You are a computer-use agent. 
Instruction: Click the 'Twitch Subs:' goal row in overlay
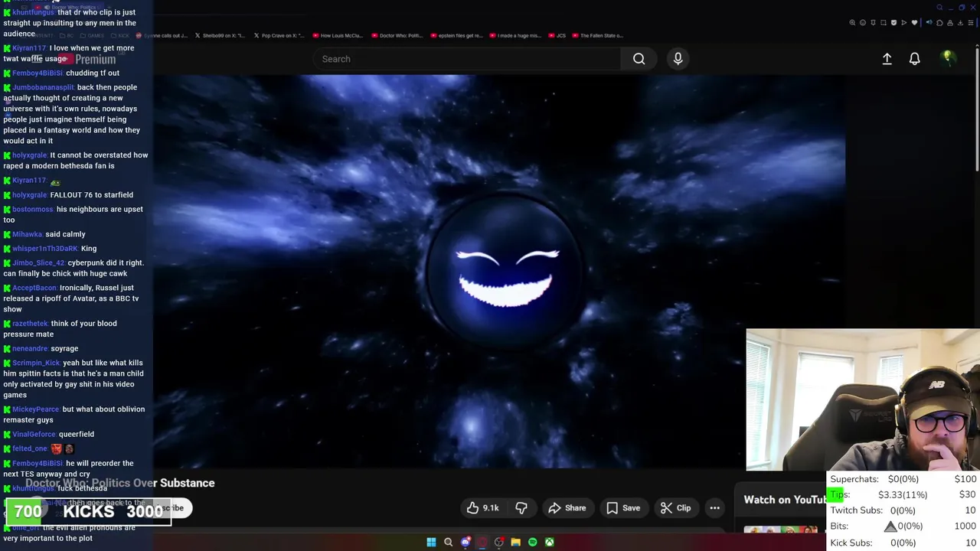click(x=903, y=510)
